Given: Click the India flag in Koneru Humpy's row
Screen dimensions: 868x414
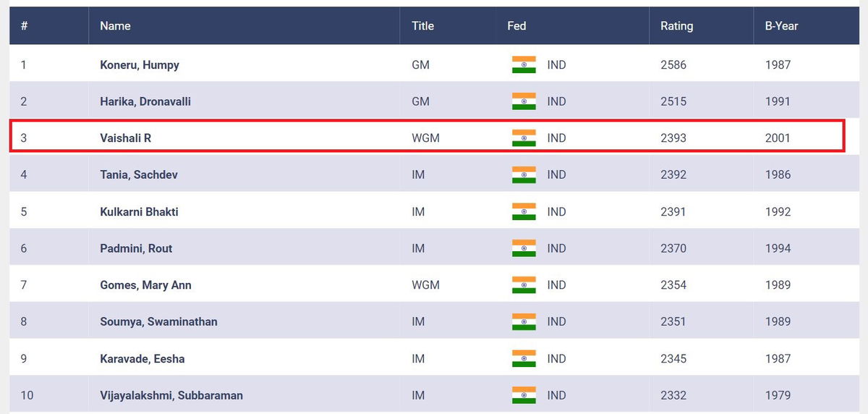Looking at the screenshot, I should coord(524,64).
